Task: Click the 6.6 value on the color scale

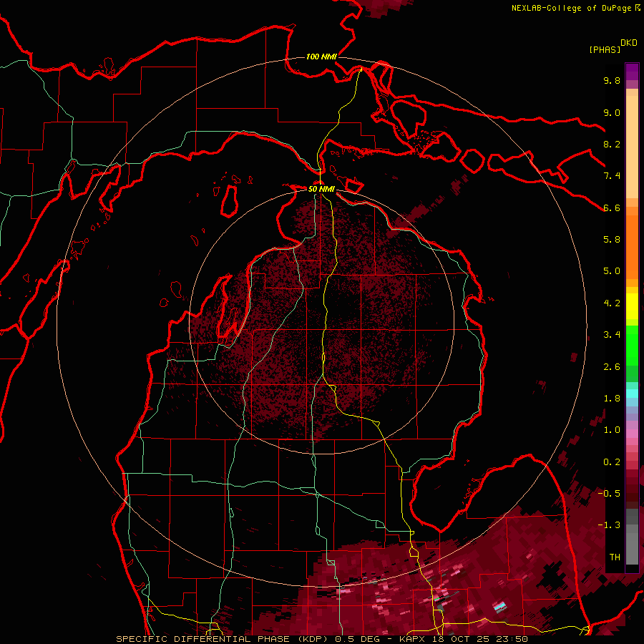Action: [x=612, y=208]
